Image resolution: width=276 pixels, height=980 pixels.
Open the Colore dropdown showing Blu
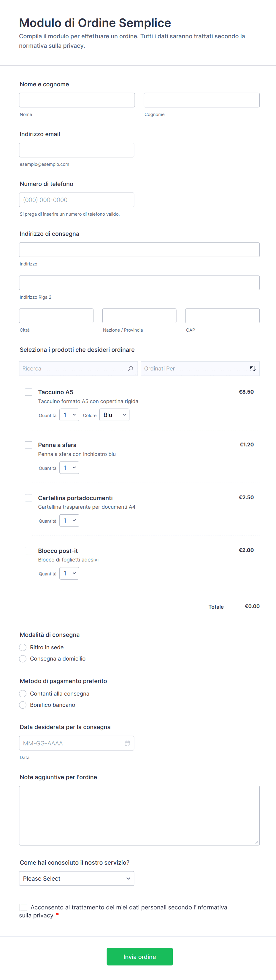pyautogui.click(x=114, y=415)
